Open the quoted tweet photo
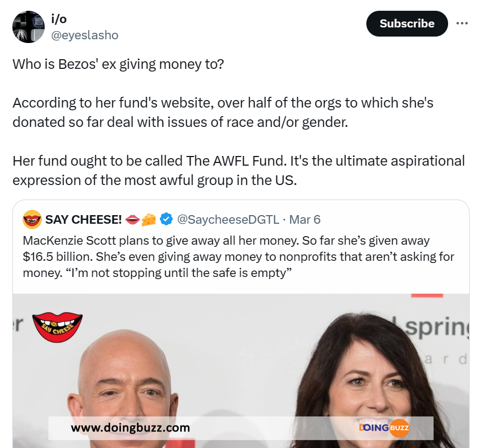Viewport: 482px width, 448px height. coord(241,371)
